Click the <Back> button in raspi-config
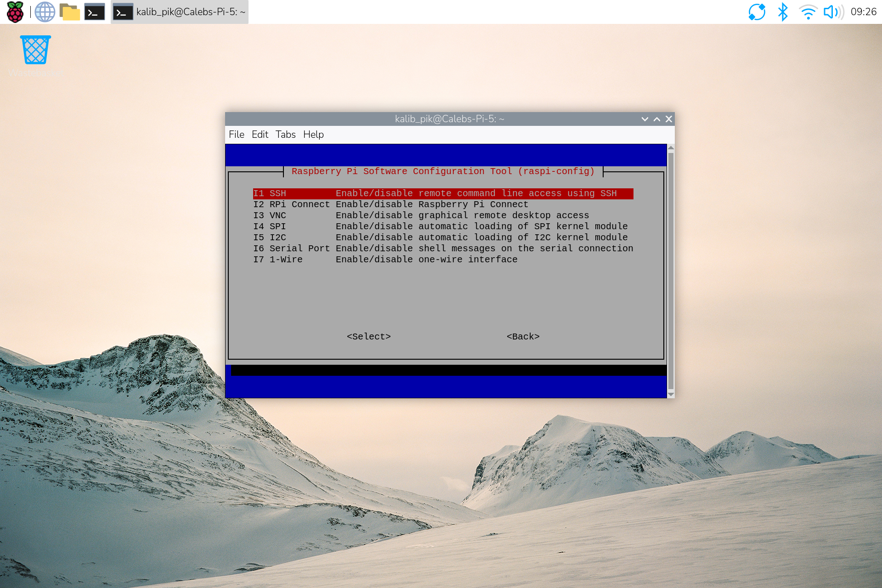This screenshot has width=882, height=588. 523,337
